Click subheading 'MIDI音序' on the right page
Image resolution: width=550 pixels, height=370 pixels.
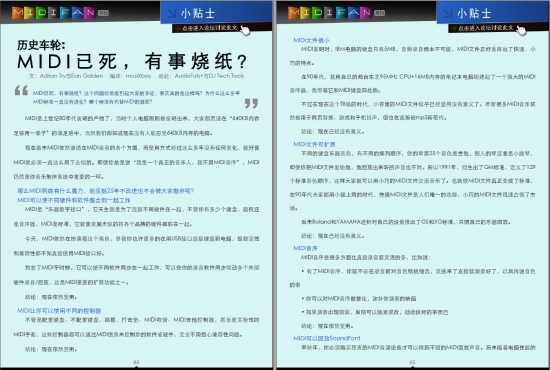[305, 248]
